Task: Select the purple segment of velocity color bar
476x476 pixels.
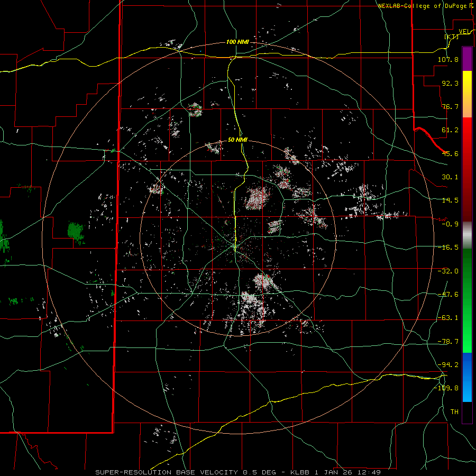Action: tap(467, 59)
